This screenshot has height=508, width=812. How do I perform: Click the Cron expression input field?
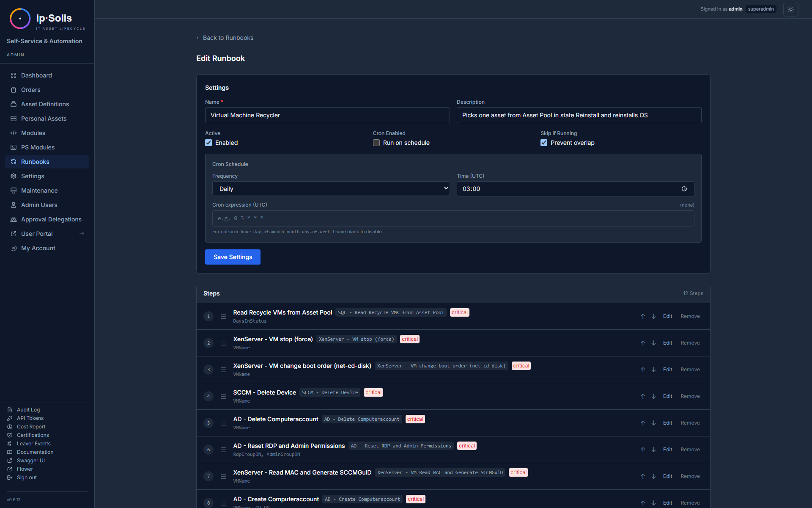point(453,218)
